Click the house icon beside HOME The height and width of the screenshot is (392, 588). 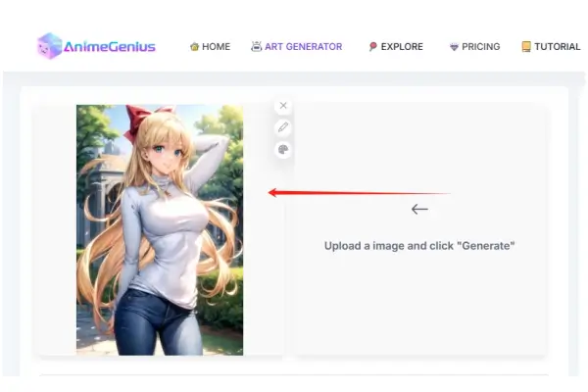coord(194,47)
